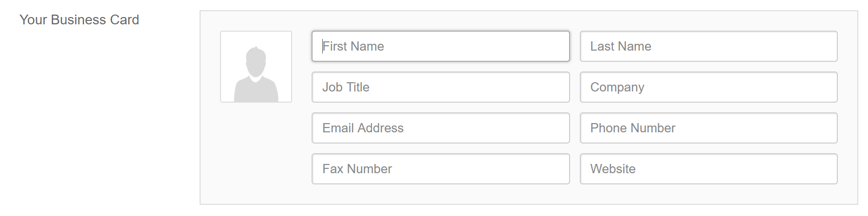Image resolution: width=868 pixels, height=216 pixels.
Task: Focus the First Name field
Action: click(x=441, y=46)
